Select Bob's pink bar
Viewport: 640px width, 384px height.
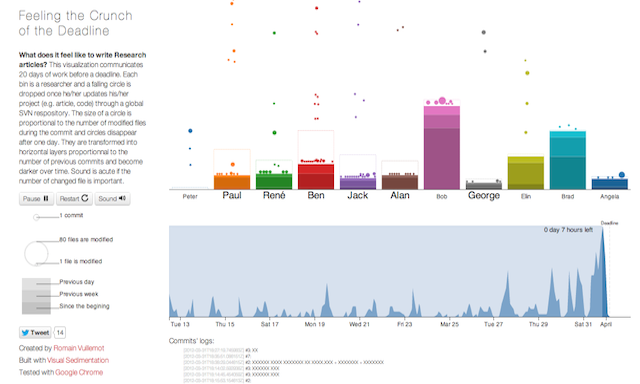[x=442, y=147]
